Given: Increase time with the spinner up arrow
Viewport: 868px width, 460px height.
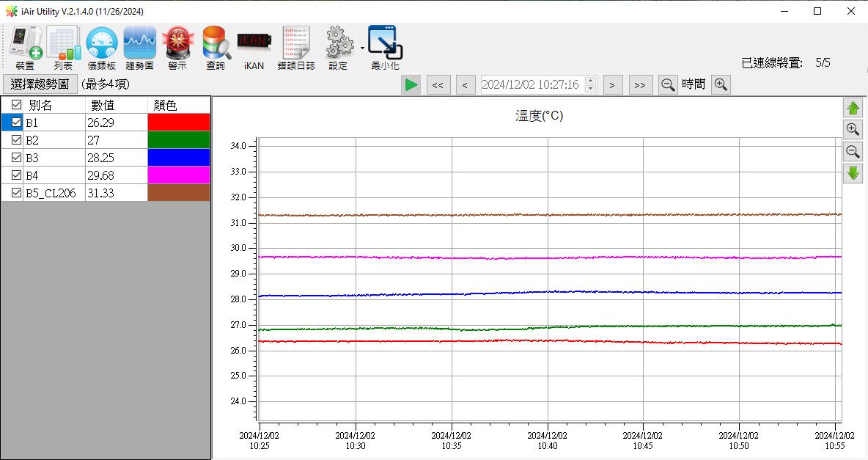Looking at the screenshot, I should point(591,81).
